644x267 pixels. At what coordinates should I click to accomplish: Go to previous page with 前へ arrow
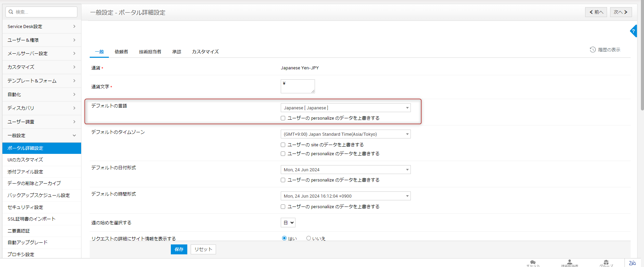(x=596, y=12)
